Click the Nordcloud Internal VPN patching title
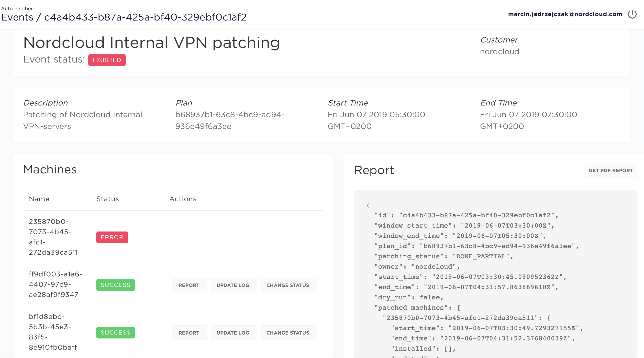Screen dimensions: 644x358 [x=152, y=43]
